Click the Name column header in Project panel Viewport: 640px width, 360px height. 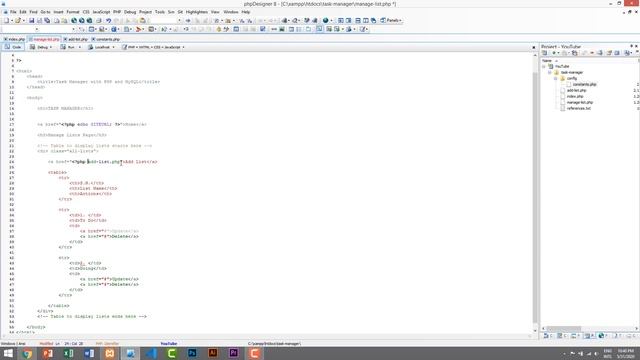(547, 60)
